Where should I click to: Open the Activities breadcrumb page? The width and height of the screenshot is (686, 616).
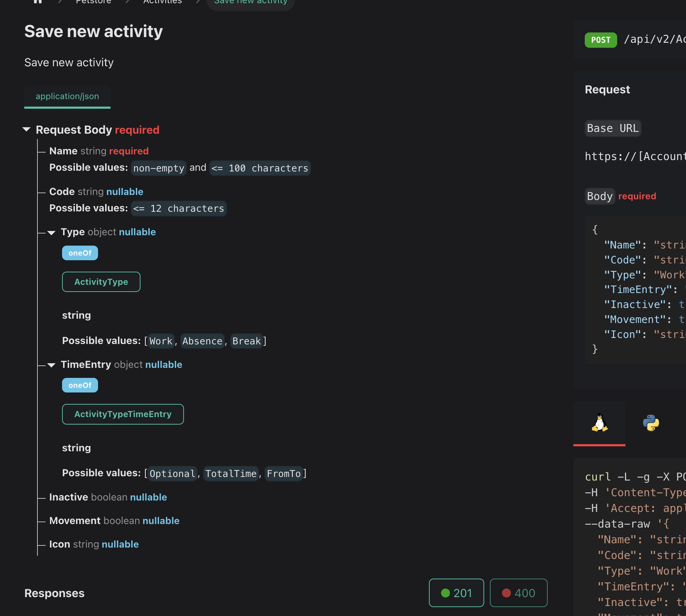163,2
